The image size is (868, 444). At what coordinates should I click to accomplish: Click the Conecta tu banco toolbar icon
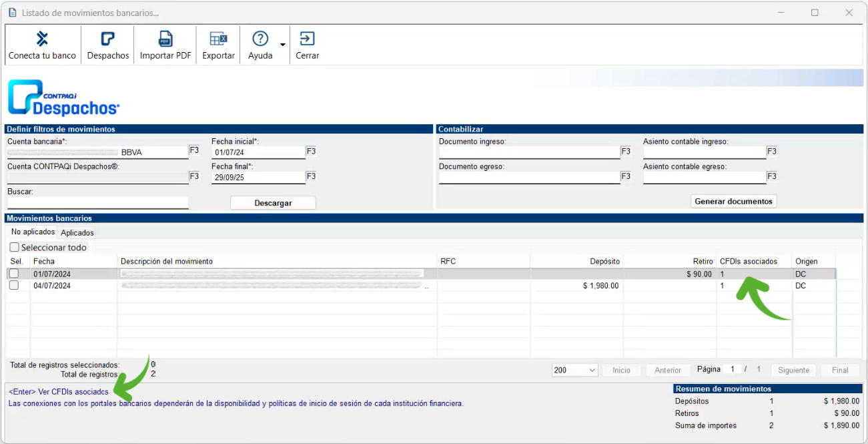(42, 39)
